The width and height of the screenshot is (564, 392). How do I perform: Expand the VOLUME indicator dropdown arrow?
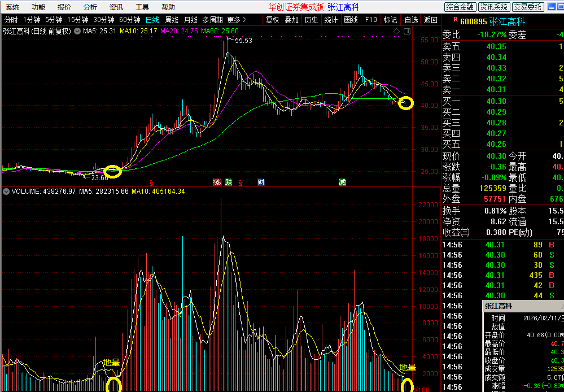(6, 191)
